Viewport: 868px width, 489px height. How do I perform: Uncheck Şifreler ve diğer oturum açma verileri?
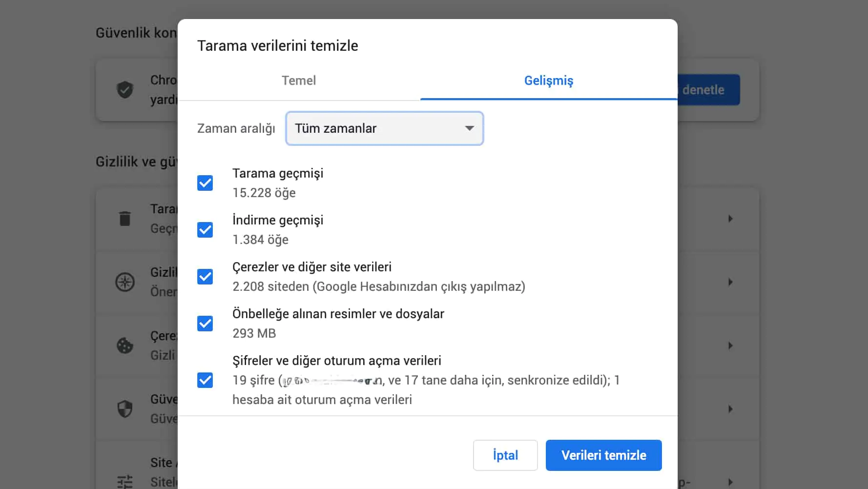(205, 380)
